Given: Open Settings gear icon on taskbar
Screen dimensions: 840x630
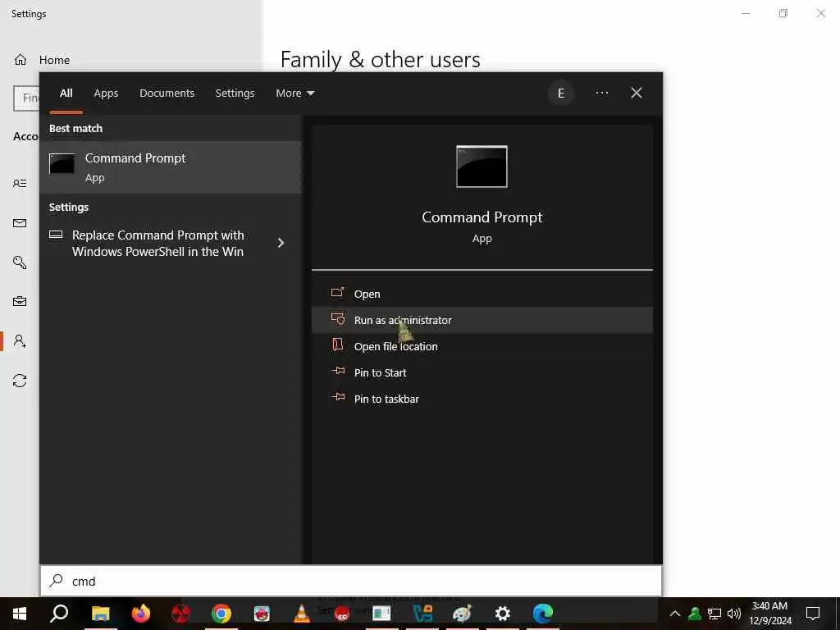Looking at the screenshot, I should click(503, 614).
